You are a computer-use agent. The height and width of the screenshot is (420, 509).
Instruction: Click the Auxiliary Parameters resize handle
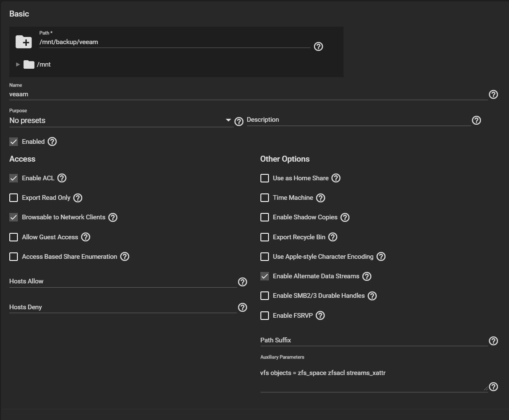pyautogui.click(x=485, y=388)
